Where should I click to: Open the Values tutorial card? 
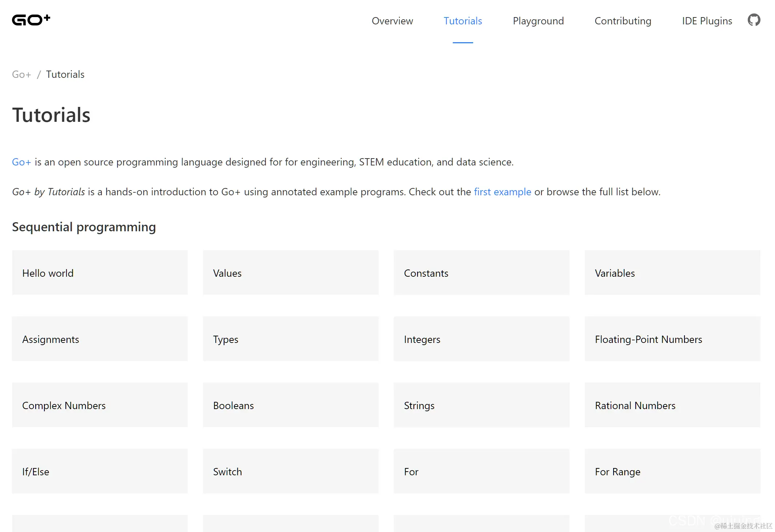[290, 273]
